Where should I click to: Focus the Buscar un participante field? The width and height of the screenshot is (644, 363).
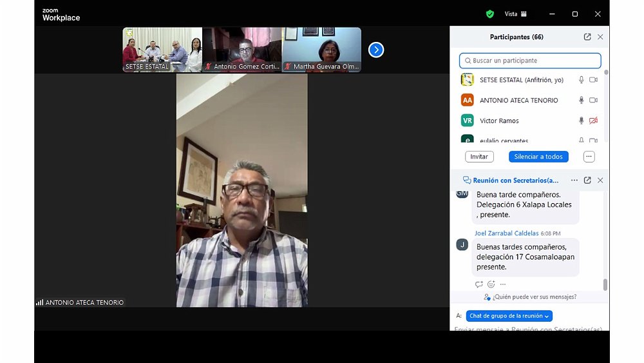coord(530,61)
